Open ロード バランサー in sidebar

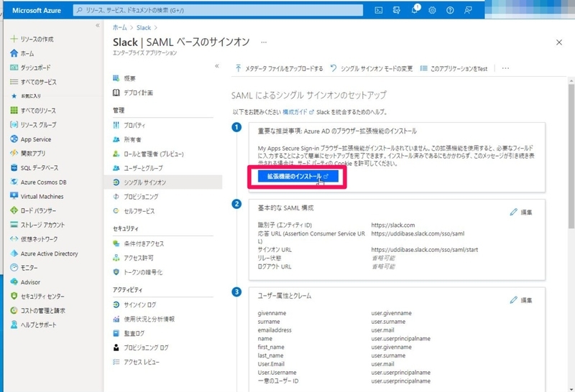(x=33, y=210)
